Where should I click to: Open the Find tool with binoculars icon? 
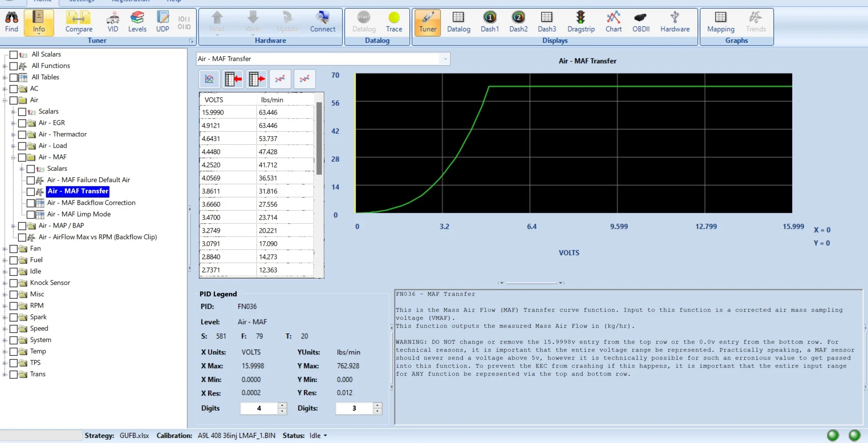point(11,22)
